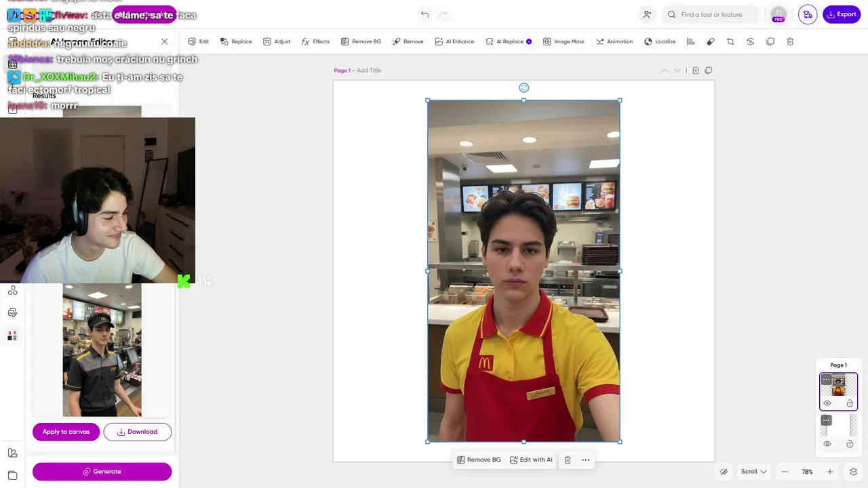Open the Image Mask tool

[564, 41]
